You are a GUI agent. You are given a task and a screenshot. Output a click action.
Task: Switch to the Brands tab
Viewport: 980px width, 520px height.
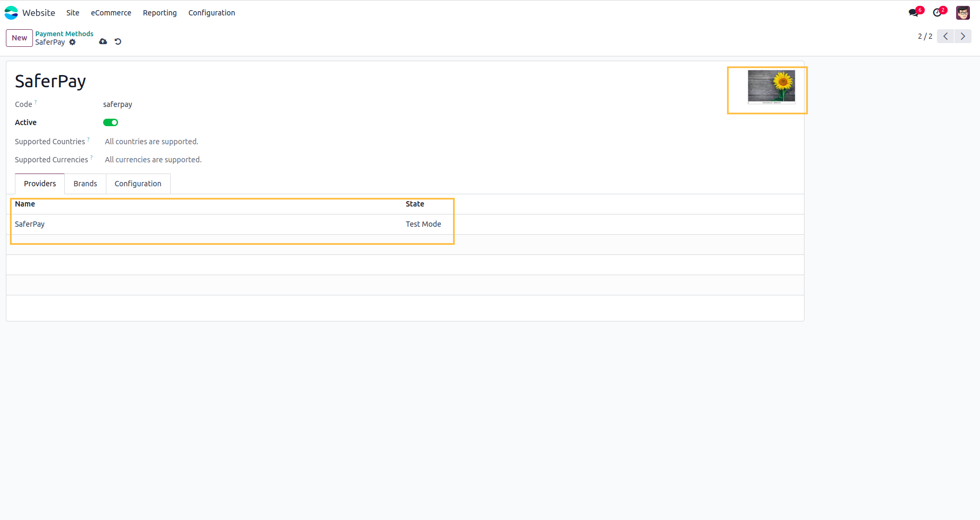pos(85,184)
